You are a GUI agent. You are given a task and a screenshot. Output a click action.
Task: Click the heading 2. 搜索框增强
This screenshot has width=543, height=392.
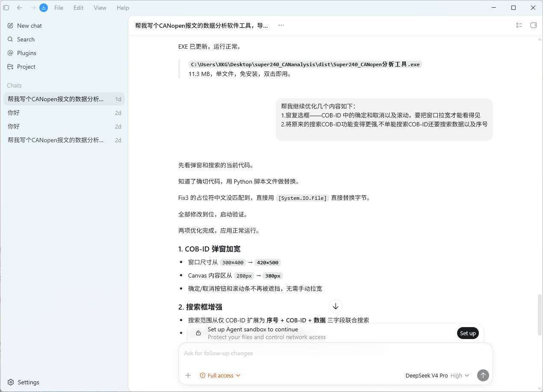coord(200,307)
